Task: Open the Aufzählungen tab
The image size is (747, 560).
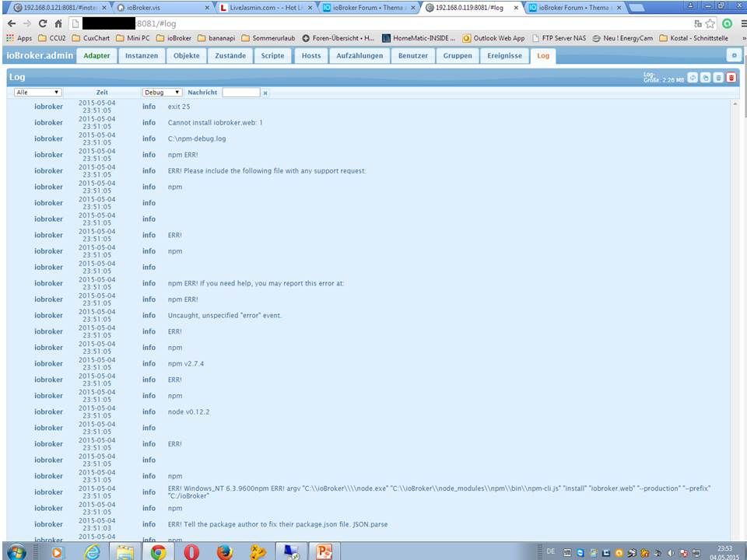Action: (x=359, y=56)
